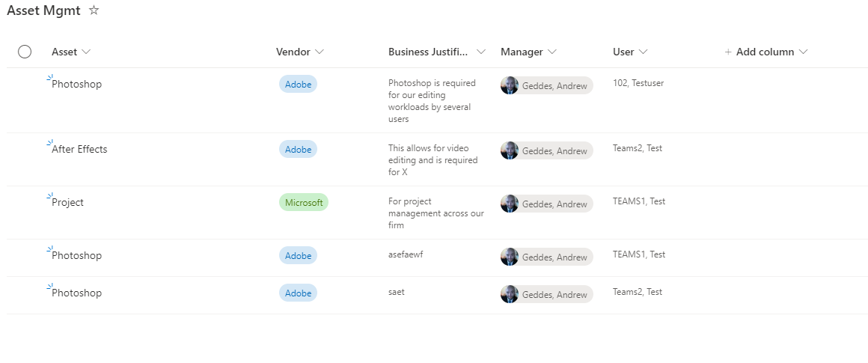Image resolution: width=868 pixels, height=363 pixels.
Task: Select the 102, Testuser user entry
Action: point(638,83)
